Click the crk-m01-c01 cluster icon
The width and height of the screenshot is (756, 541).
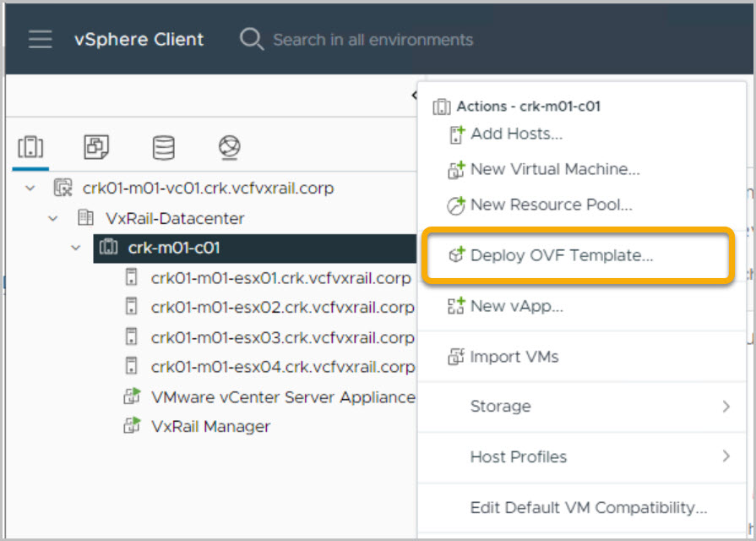[x=109, y=248]
